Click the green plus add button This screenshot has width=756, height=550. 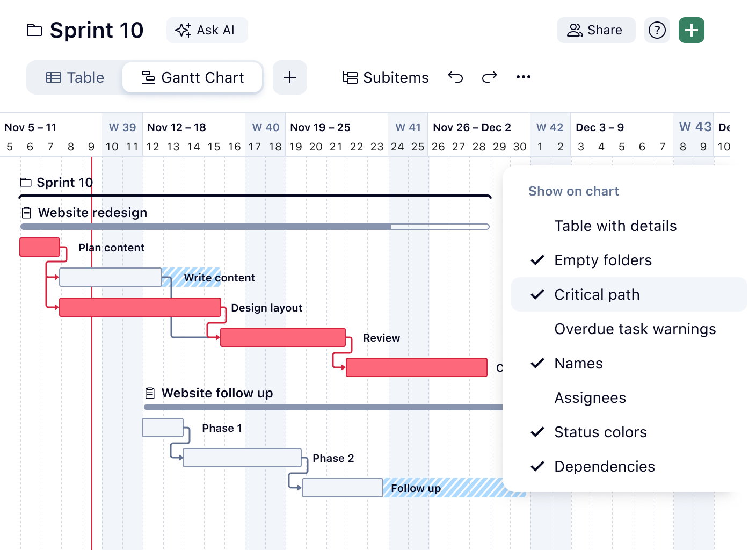point(692,30)
